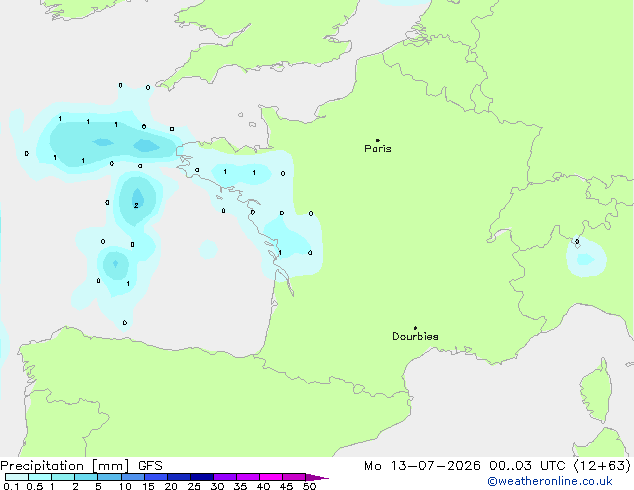This screenshot has height=490, width=634.
Task: Click the '2' contour value on map
Action: pos(136,205)
